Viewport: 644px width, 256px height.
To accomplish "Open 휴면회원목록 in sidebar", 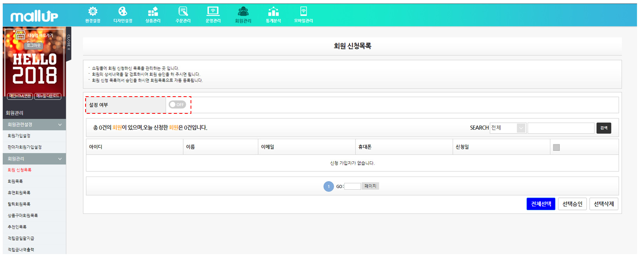I will 19,192.
